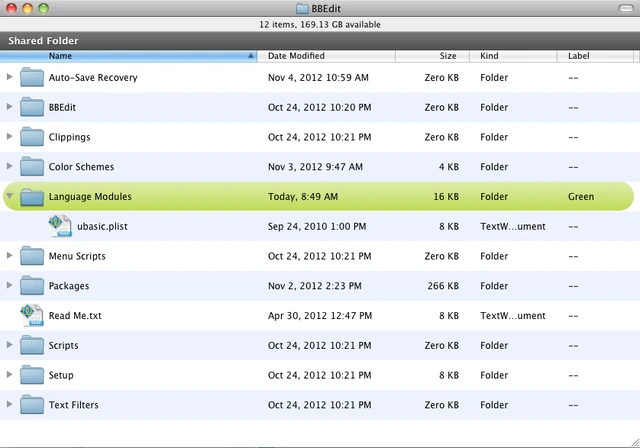
Task: Click the green zoom window button
Action: pos(43,8)
